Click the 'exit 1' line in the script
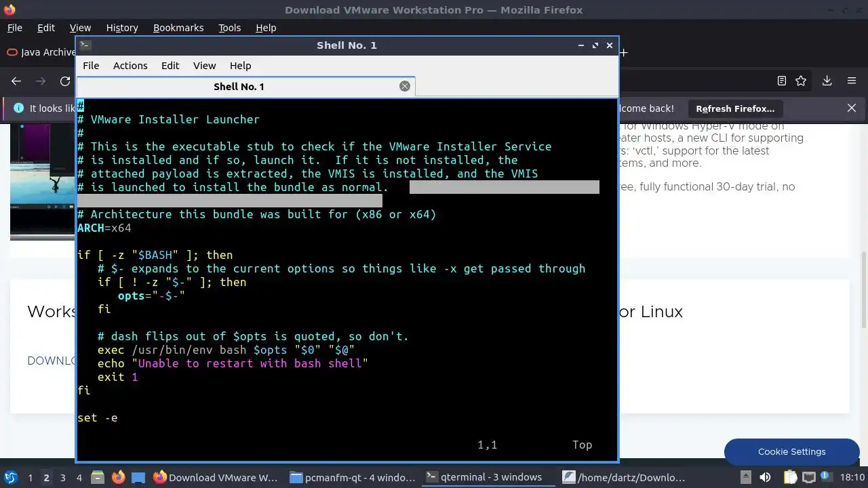 [x=117, y=377]
